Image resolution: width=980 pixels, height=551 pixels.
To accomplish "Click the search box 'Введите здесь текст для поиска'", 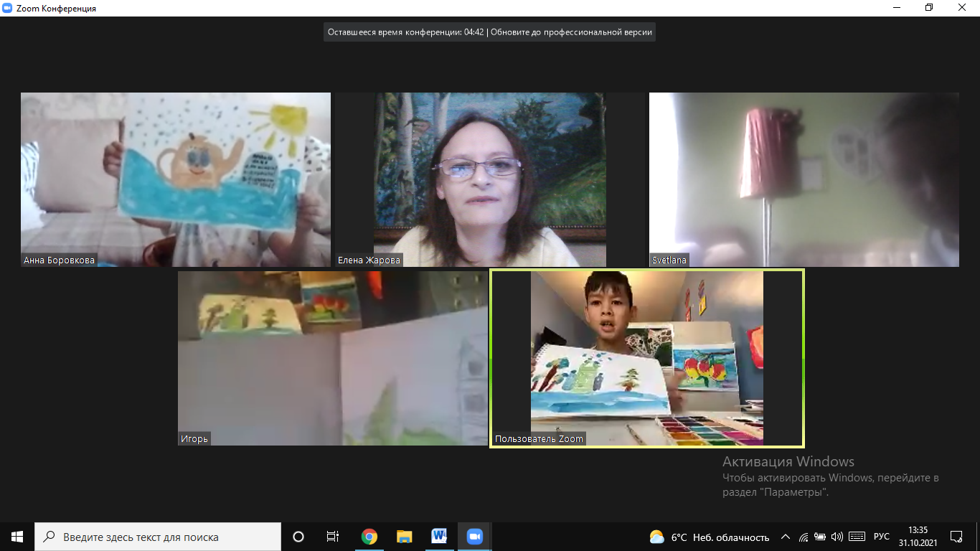I will click(158, 537).
